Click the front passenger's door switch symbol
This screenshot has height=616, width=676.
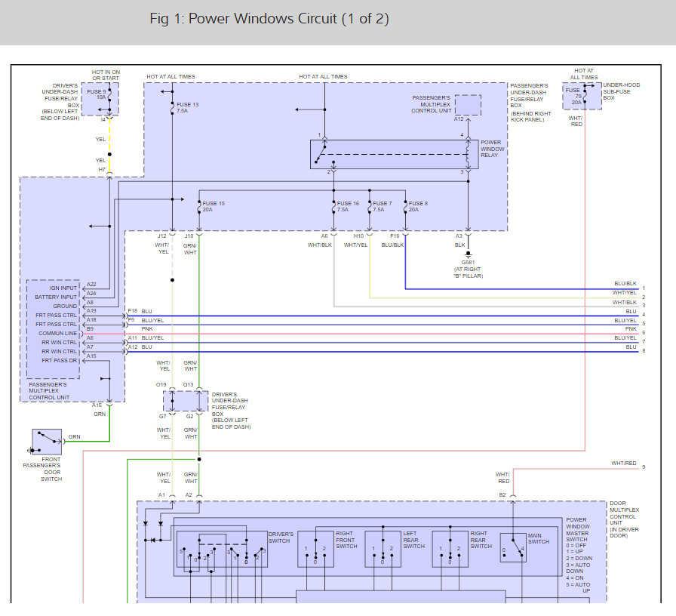click(x=47, y=442)
